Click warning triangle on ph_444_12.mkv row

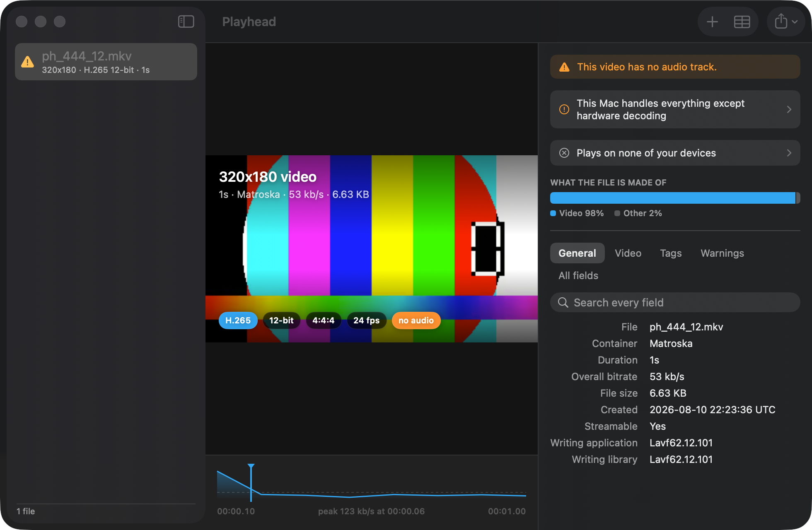pyautogui.click(x=28, y=62)
